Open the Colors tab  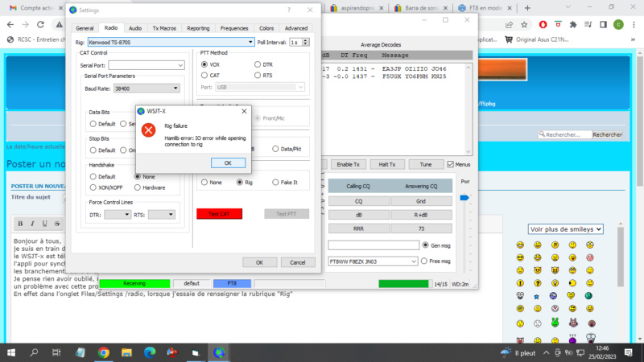pos(266,28)
